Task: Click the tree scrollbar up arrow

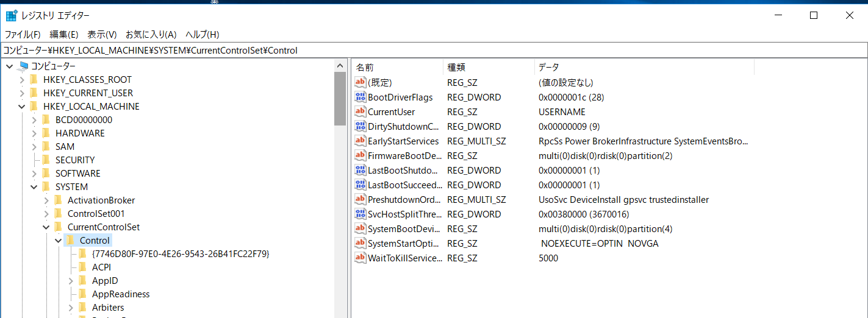Action: point(340,65)
